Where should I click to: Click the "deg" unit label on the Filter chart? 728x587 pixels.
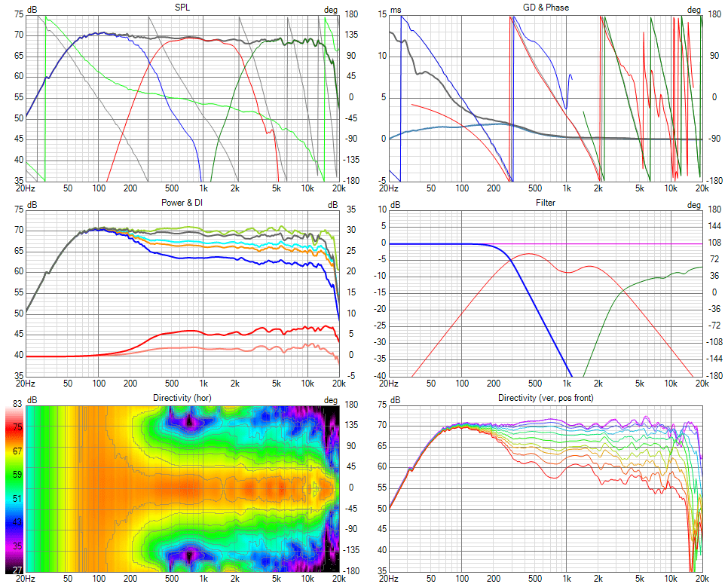pyautogui.click(x=693, y=205)
